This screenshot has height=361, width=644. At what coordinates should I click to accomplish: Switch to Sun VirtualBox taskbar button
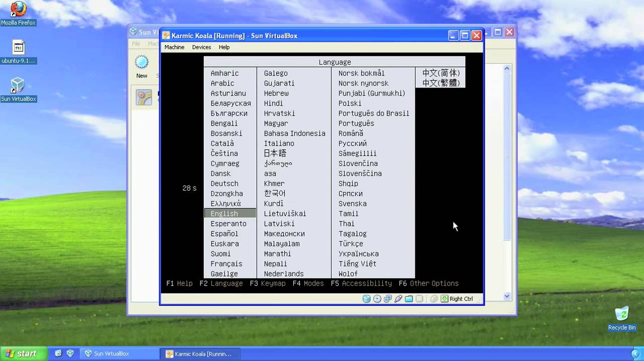119,353
